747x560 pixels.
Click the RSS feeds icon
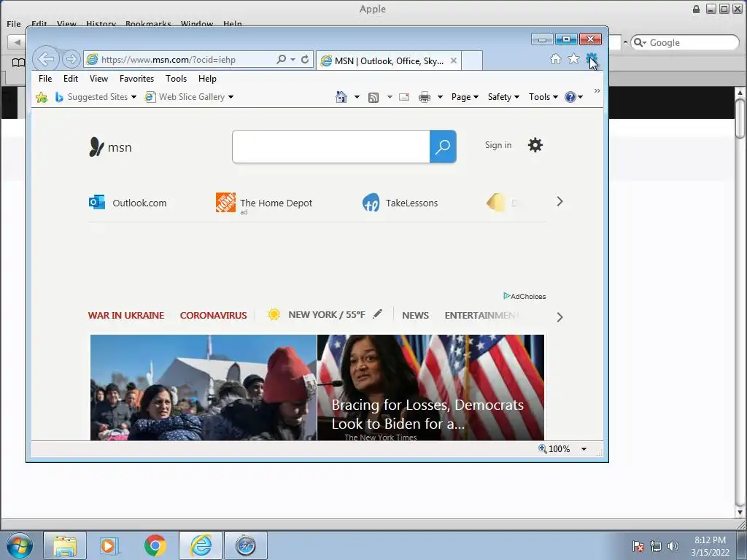[373, 97]
